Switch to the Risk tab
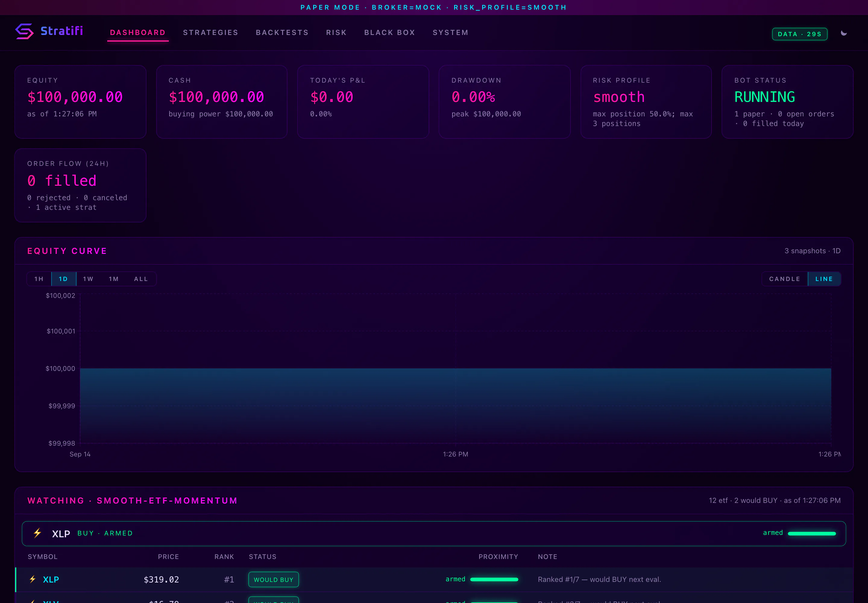The height and width of the screenshot is (603, 868). tap(336, 33)
